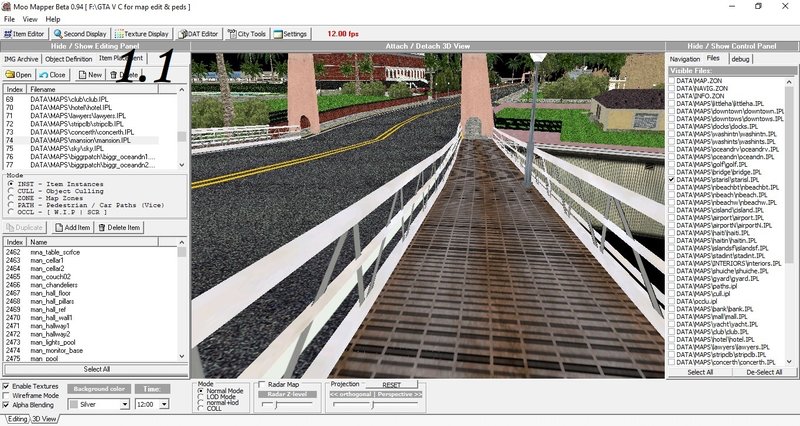Toggle Wireframe Mode checkbox

(6, 395)
